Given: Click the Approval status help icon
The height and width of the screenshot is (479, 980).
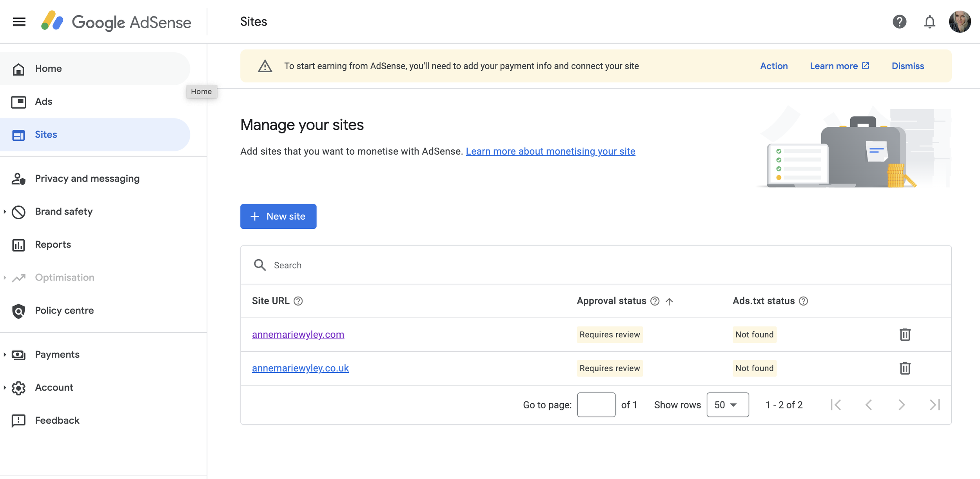Looking at the screenshot, I should click(655, 301).
